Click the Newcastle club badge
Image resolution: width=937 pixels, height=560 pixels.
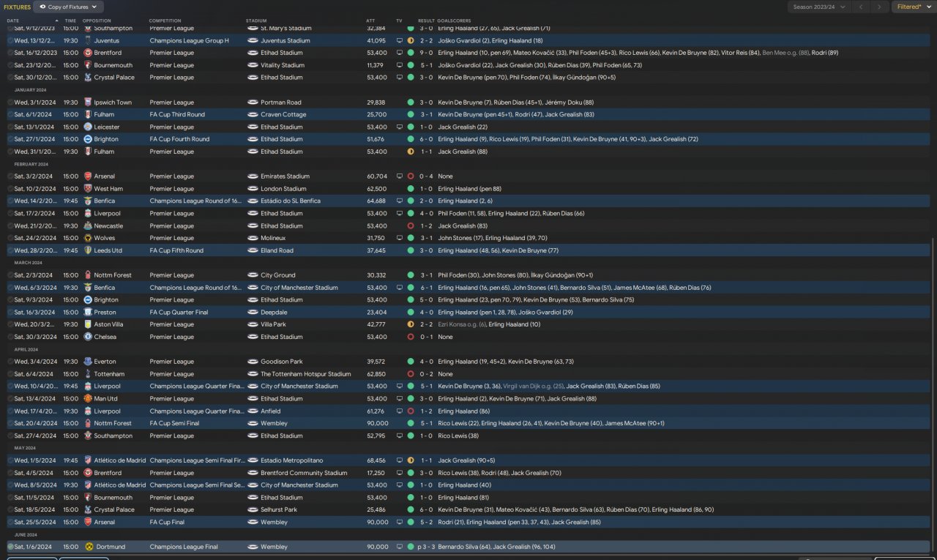pyautogui.click(x=88, y=225)
